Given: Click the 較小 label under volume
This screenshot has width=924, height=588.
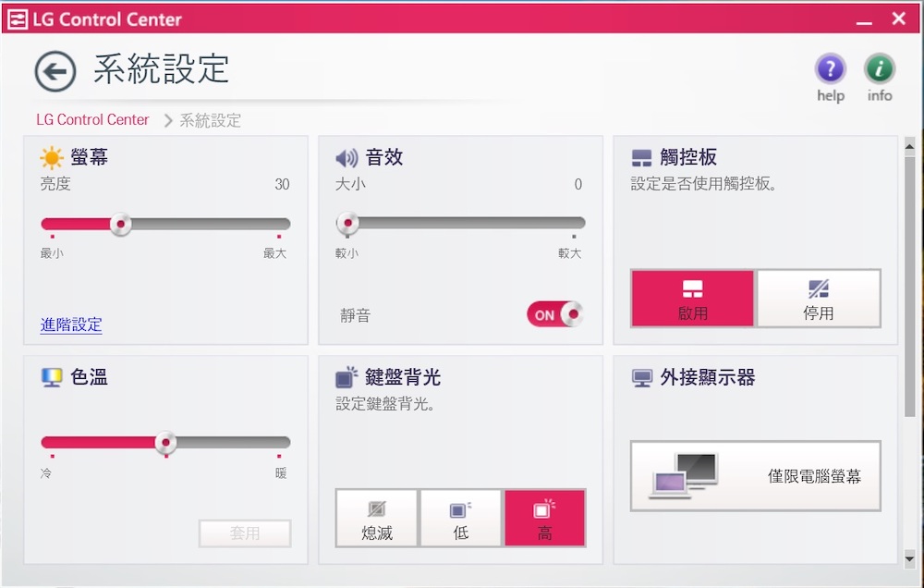Looking at the screenshot, I should click(346, 253).
